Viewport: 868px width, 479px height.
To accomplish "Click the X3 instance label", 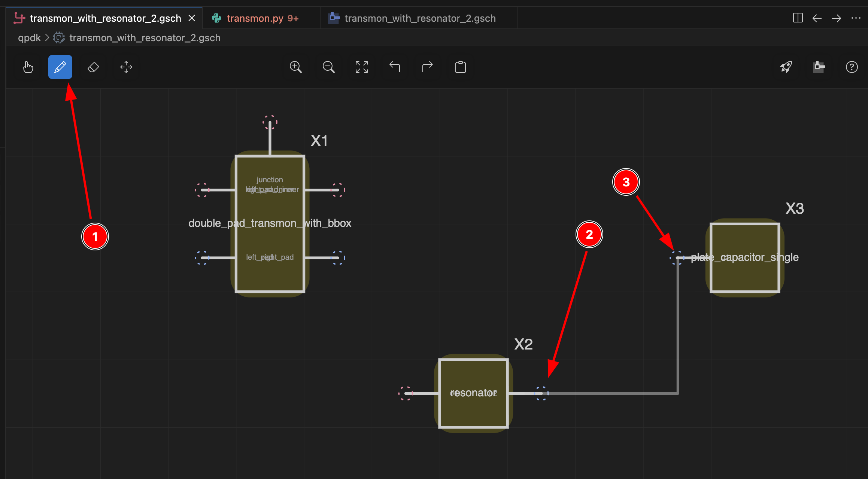I will [795, 208].
